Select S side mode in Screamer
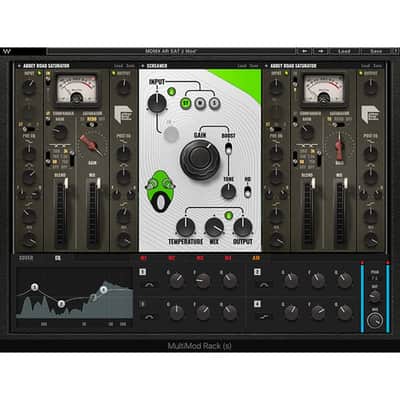 pyautogui.click(x=215, y=103)
